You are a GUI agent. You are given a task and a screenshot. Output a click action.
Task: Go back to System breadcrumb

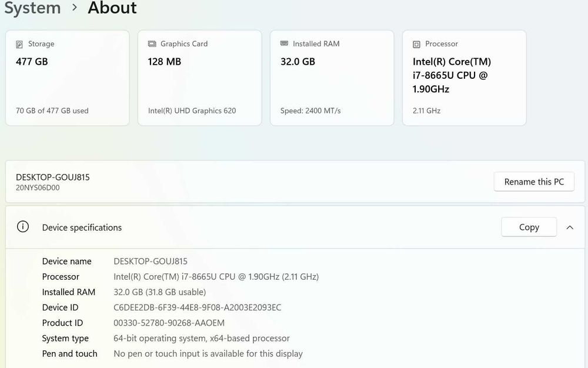point(32,8)
